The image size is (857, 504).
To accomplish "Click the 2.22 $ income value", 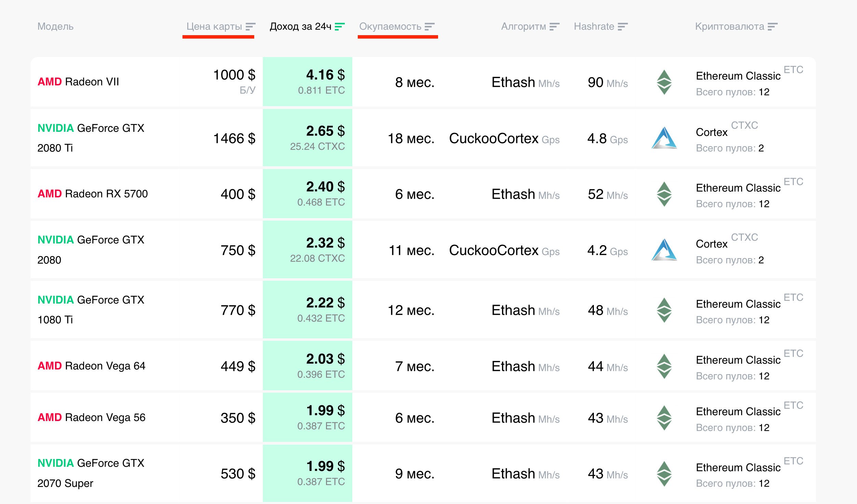I will pyautogui.click(x=325, y=303).
